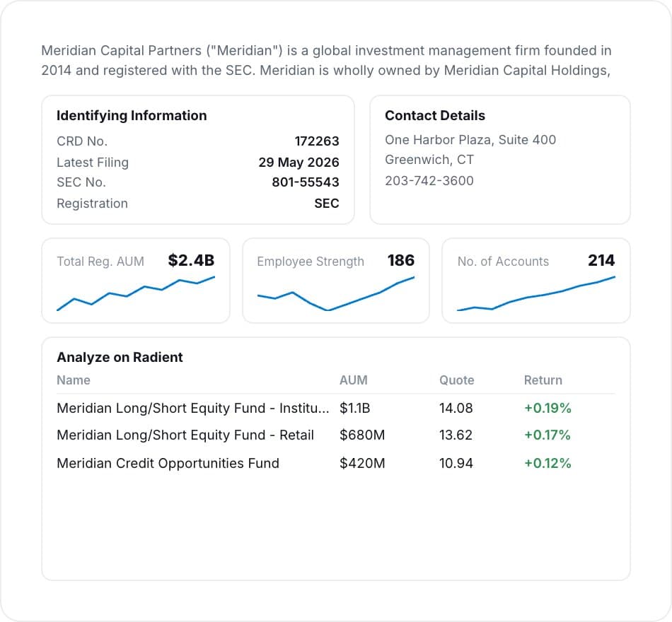This screenshot has height=622, width=672.
Task: Click the $680M AUM cell
Action: pos(362,435)
